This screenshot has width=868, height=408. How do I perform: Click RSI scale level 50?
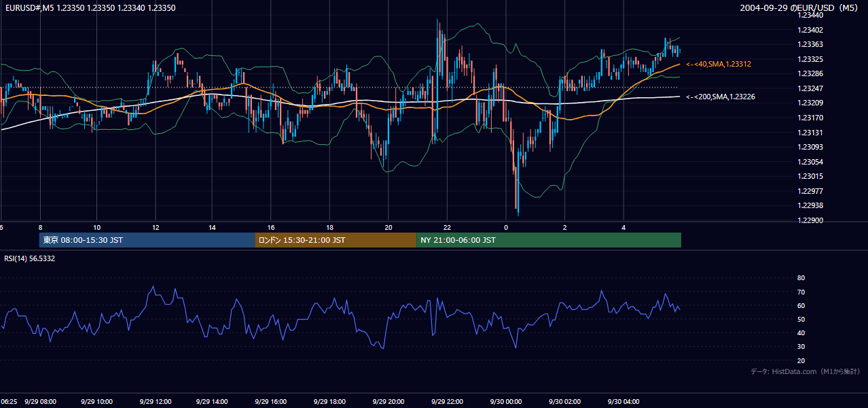801,319
